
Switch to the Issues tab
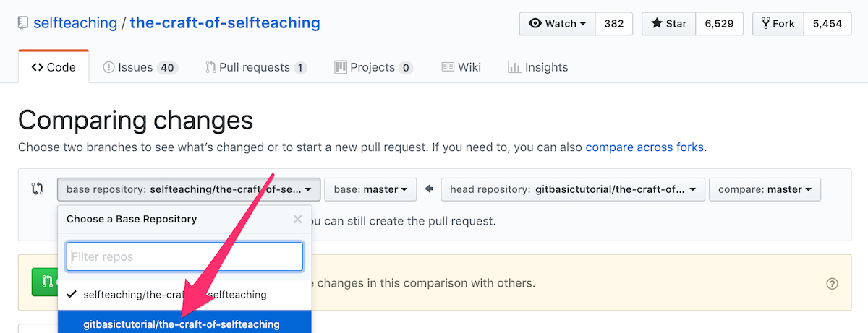pos(140,67)
